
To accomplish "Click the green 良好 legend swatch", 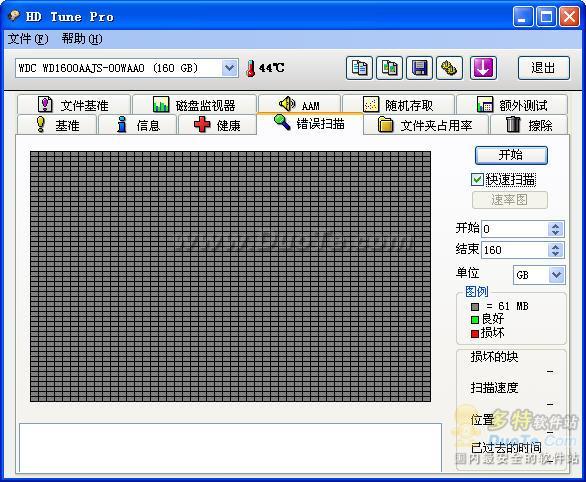I will point(475,320).
